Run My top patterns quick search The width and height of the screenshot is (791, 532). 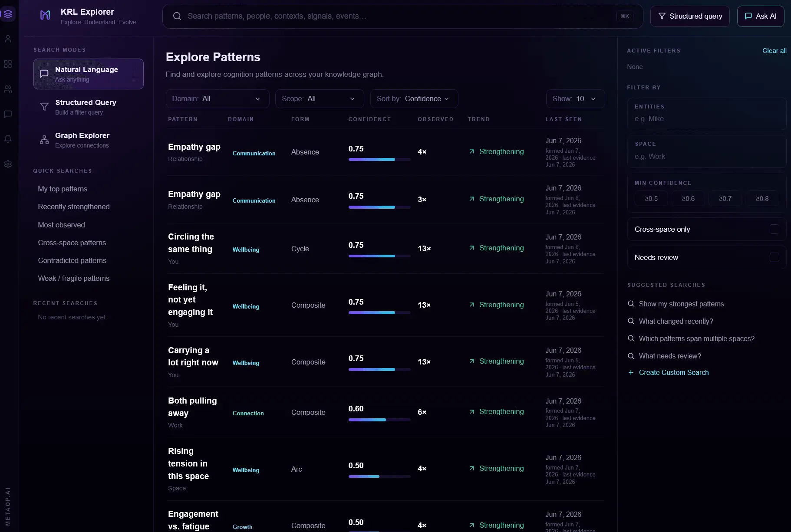coord(63,189)
